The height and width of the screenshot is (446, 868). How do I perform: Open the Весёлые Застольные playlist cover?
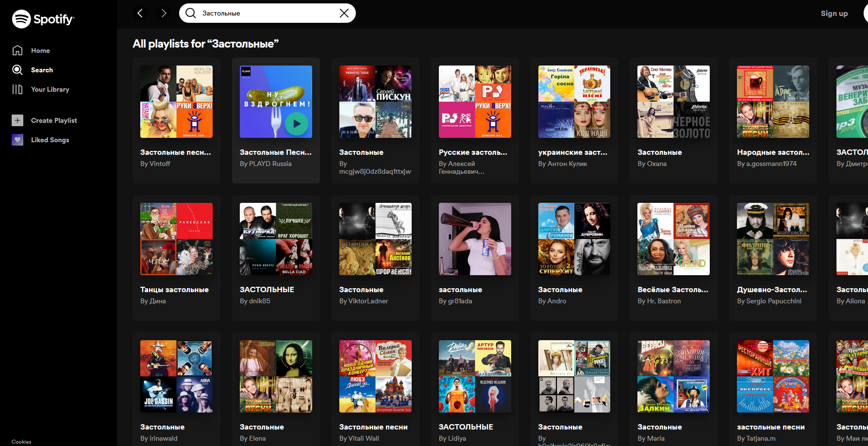674,239
